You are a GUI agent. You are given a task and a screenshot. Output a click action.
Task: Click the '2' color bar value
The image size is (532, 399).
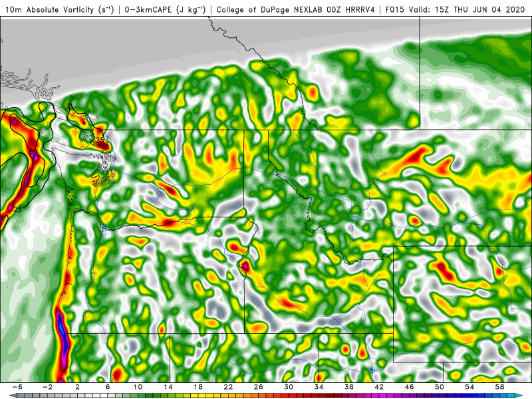pos(77,387)
